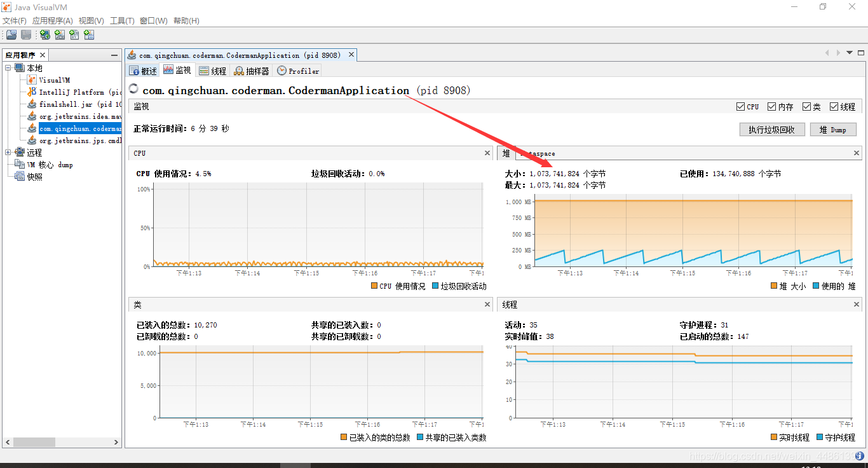868x468 pixels.
Task: Close the 线程 threads chart panel
Action: (857, 305)
